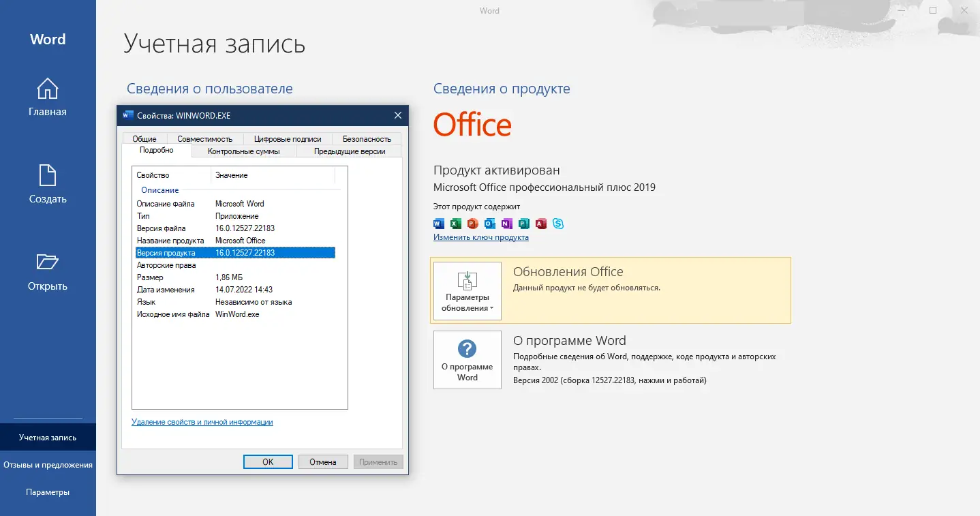
Task: Click the orange Office logo
Action: (x=472, y=125)
